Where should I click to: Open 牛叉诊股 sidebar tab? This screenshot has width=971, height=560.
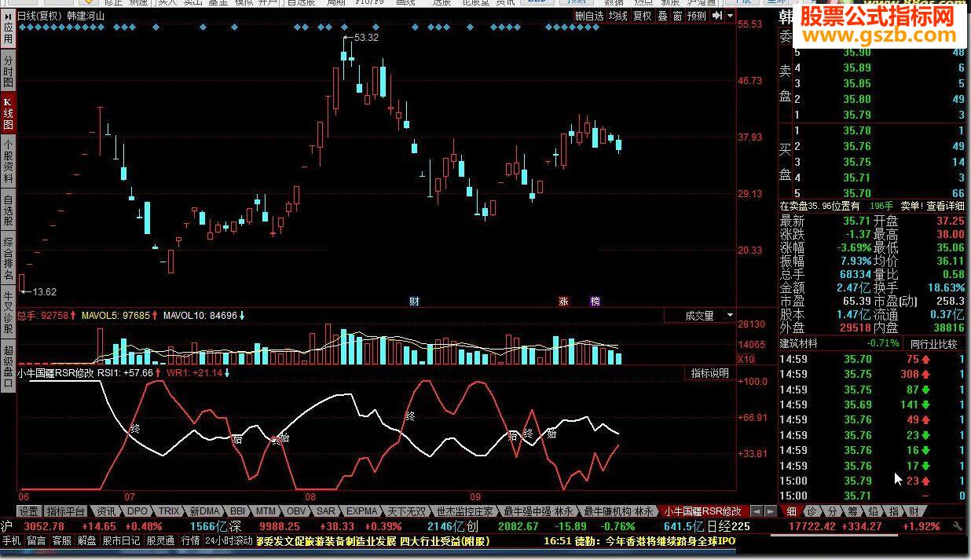[8, 312]
